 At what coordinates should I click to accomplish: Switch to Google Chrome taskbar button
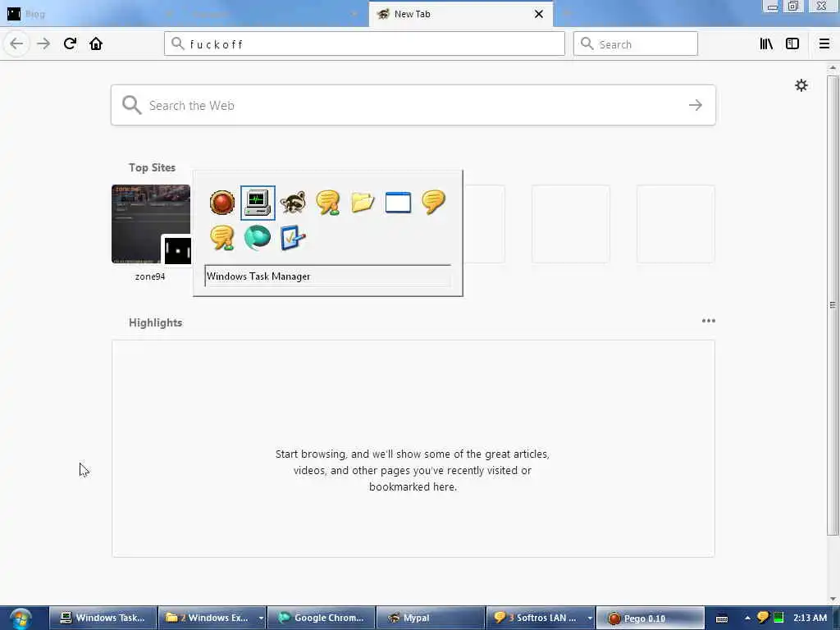pyautogui.click(x=322, y=619)
